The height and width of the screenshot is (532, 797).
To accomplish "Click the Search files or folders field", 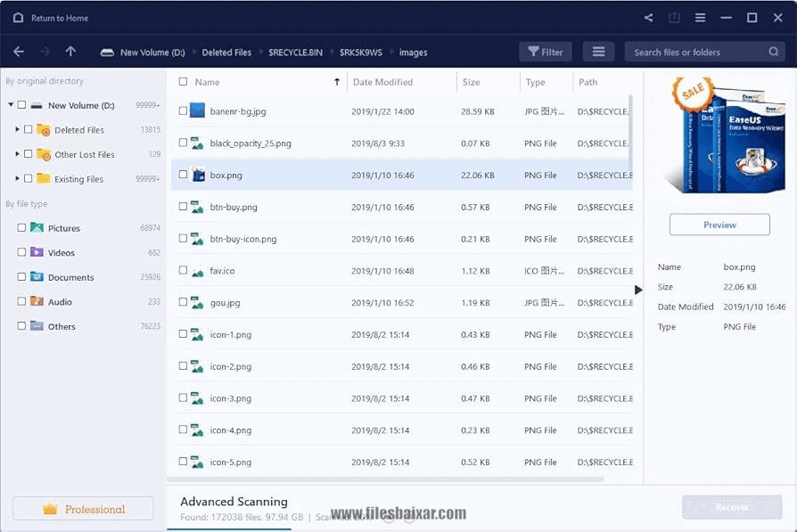I will tap(704, 52).
